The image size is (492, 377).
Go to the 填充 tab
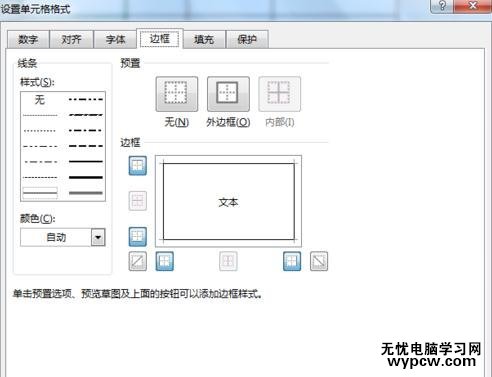tap(204, 39)
